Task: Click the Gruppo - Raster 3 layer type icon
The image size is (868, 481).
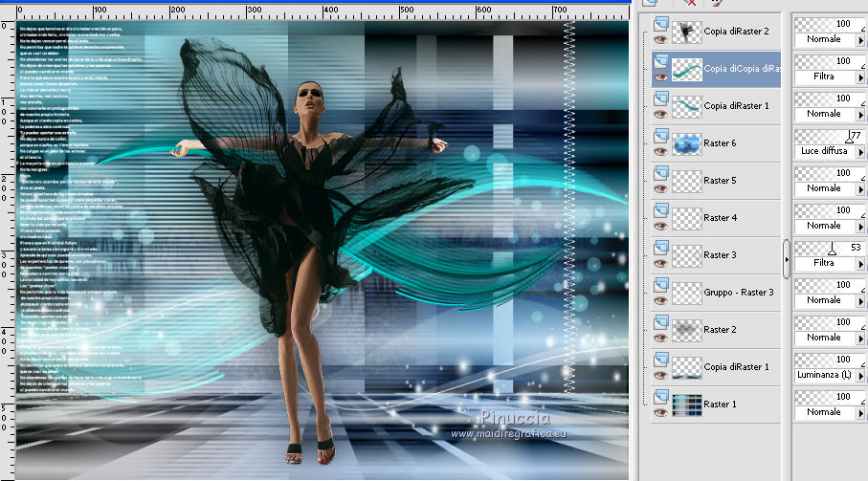Action: pos(660,286)
